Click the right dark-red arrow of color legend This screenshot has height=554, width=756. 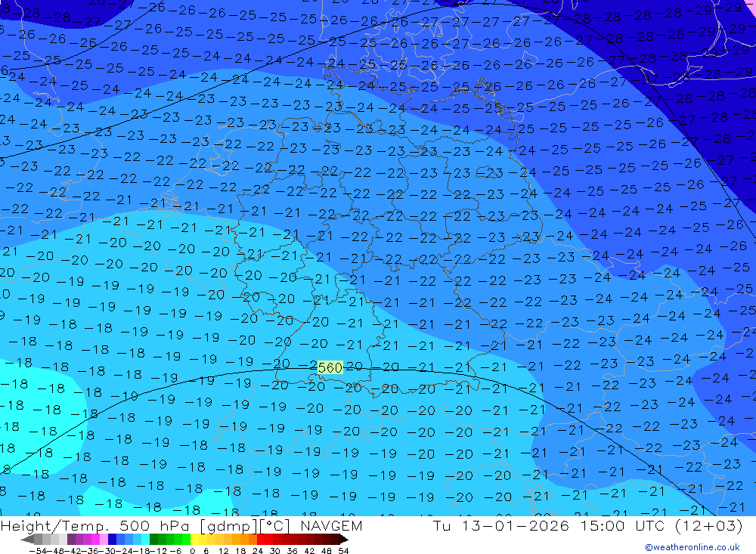pyautogui.click(x=344, y=539)
